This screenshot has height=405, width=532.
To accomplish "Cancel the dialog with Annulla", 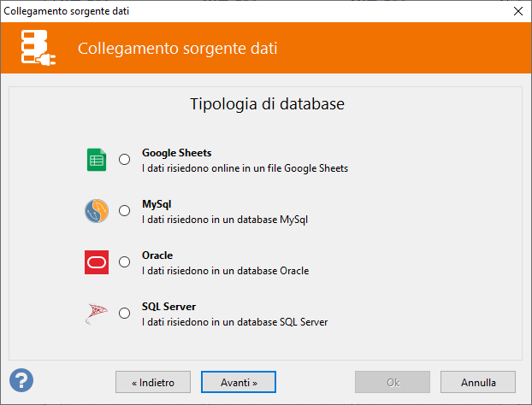I will click(478, 382).
